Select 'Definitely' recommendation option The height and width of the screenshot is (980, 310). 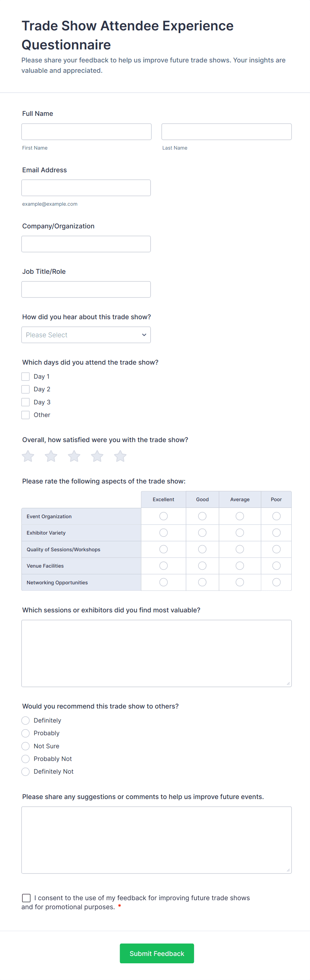[25, 721]
